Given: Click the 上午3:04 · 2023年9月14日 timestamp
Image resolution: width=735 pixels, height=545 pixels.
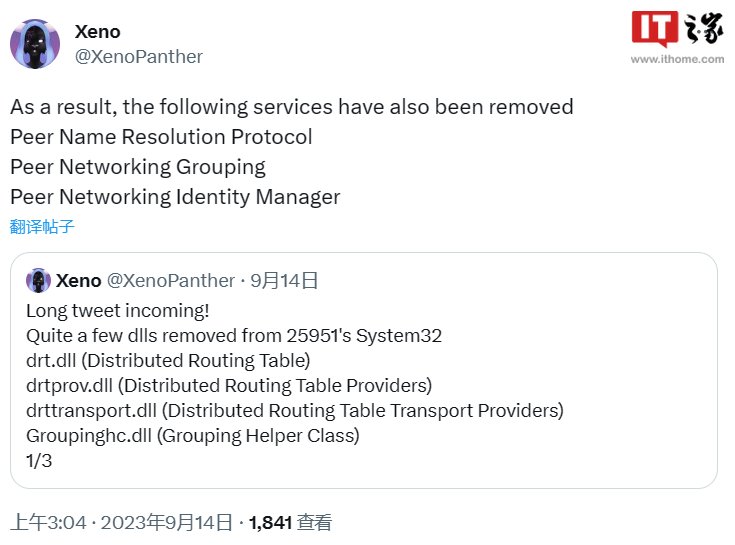Looking at the screenshot, I should click(121, 522).
